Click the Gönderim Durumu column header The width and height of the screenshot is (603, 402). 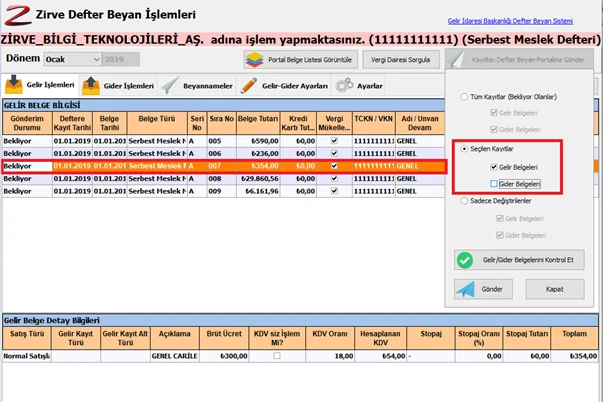tap(27, 123)
